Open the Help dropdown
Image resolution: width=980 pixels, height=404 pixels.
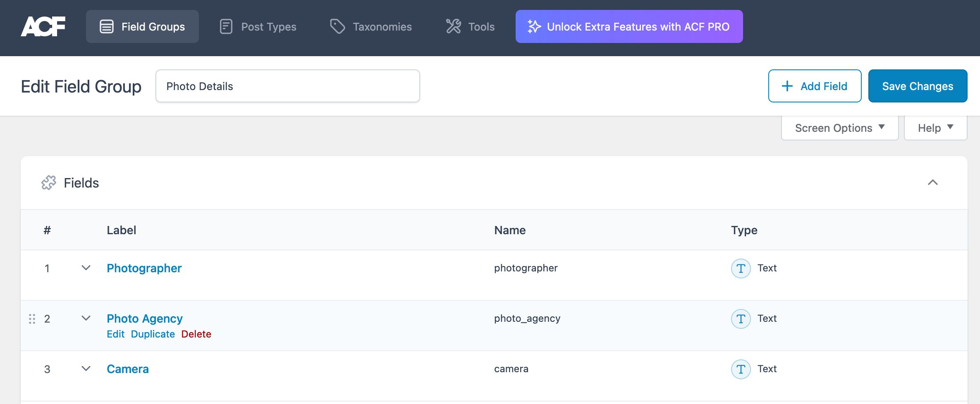(935, 128)
